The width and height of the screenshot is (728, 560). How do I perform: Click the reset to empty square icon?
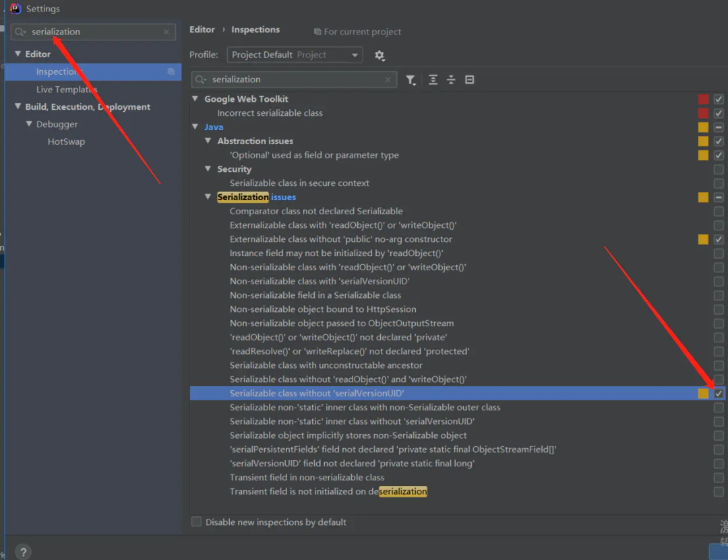click(469, 80)
